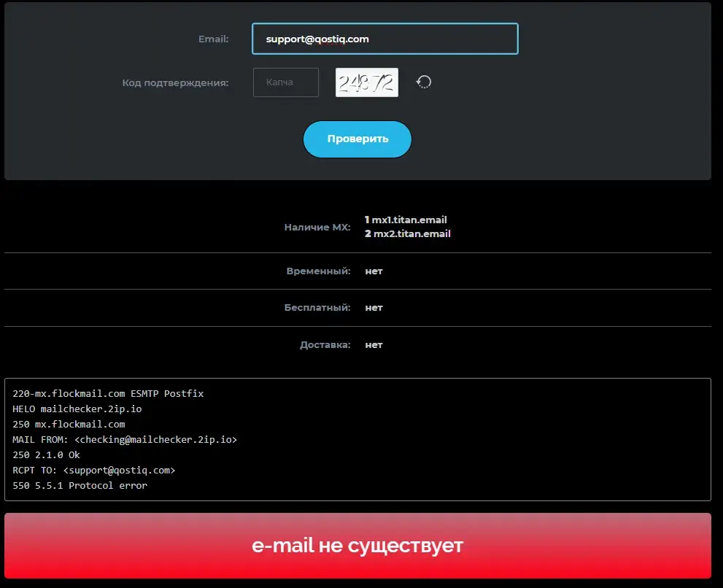The height and width of the screenshot is (588, 723).
Task: Focus the Капча confirmation code field
Action: click(x=286, y=82)
